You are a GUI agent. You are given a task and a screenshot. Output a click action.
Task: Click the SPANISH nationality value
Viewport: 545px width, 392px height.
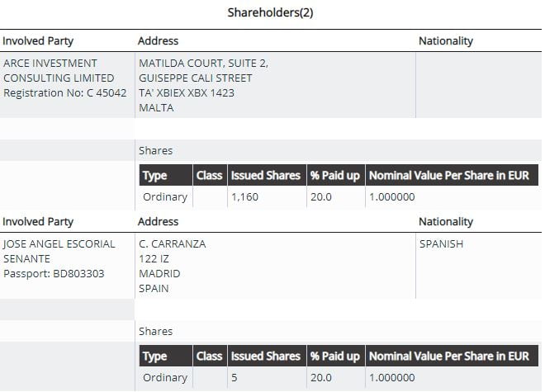[441, 244]
